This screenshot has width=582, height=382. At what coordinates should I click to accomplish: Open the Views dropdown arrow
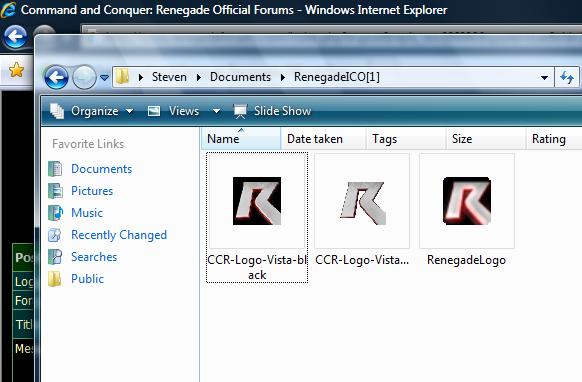[216, 111]
